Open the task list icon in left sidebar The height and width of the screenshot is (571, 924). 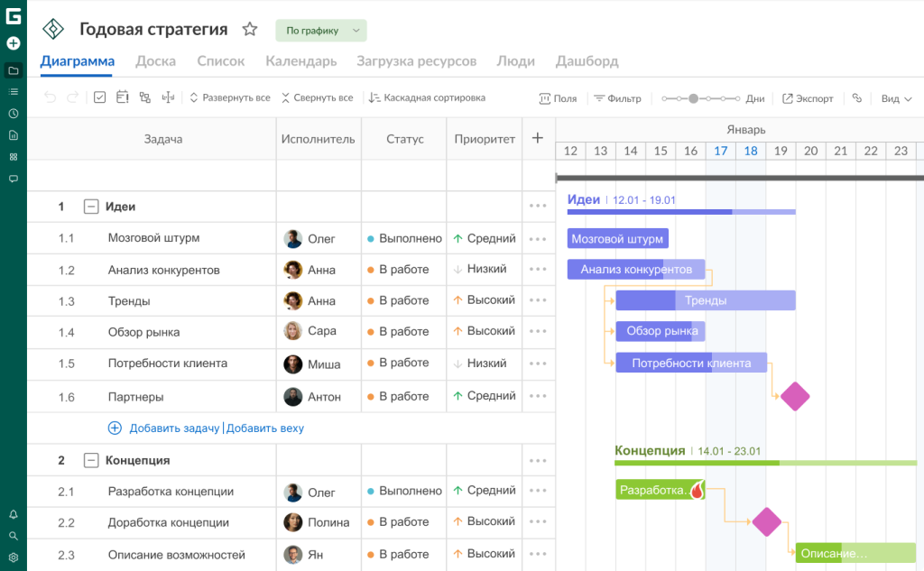13,92
